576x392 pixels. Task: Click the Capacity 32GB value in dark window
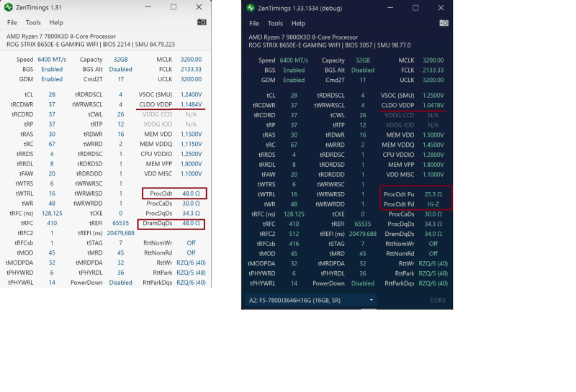click(363, 60)
